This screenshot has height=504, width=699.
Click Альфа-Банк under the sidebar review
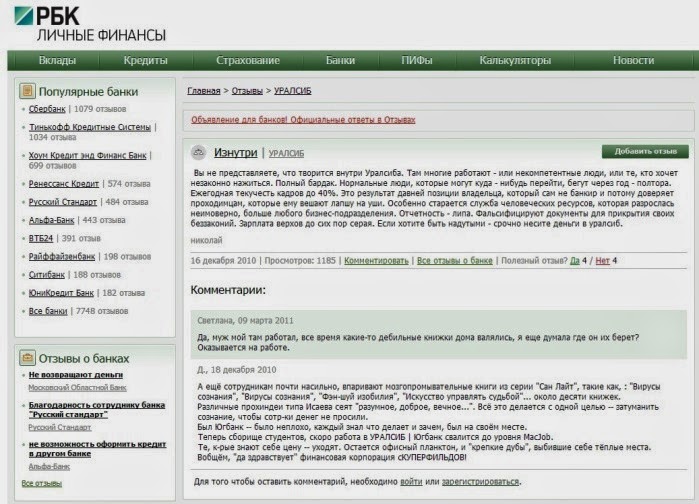click(49, 467)
